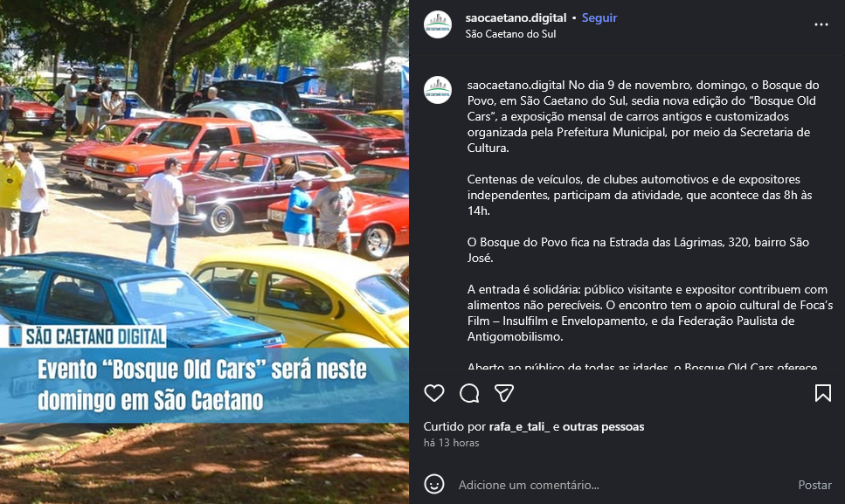
Task: Open the three-dot more options menu
Action: pyautogui.click(x=821, y=24)
